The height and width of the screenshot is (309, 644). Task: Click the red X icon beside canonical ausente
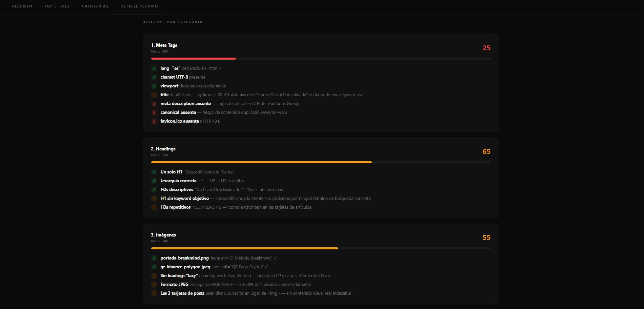(154, 112)
